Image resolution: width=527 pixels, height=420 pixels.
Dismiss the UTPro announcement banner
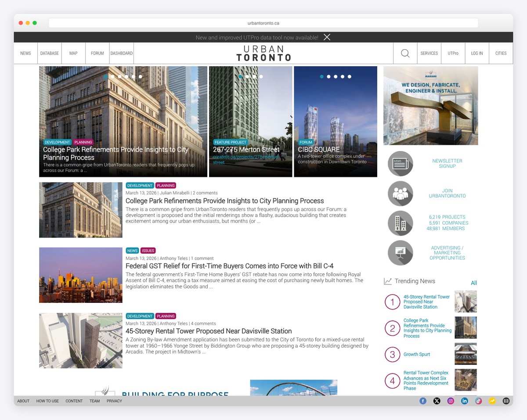(327, 37)
